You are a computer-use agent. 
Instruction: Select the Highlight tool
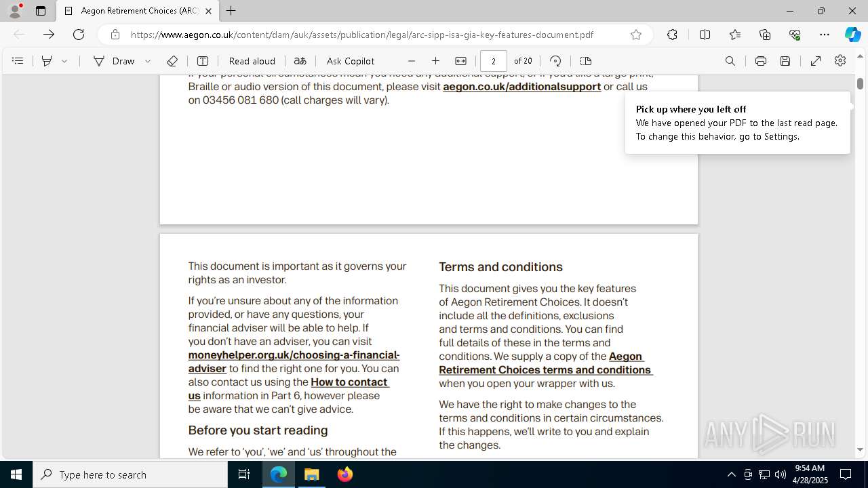click(47, 61)
